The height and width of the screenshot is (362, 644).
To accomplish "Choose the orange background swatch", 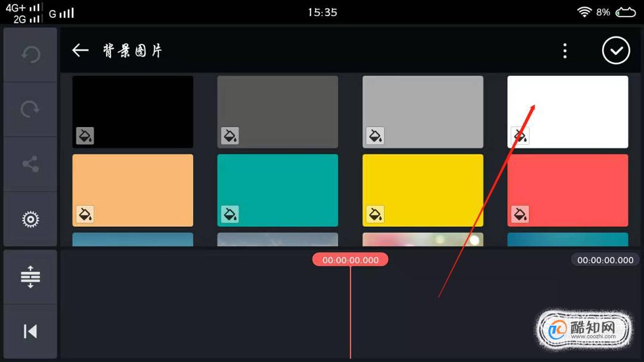I will click(132, 190).
